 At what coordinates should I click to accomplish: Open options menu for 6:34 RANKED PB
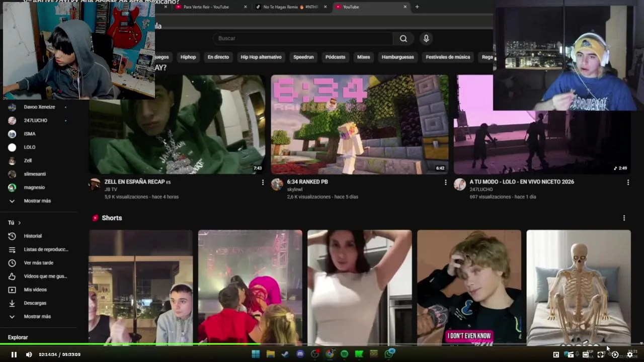445,183
